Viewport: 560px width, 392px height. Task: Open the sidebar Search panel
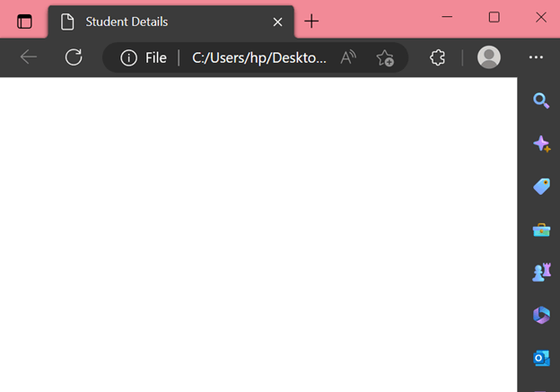[x=540, y=100]
